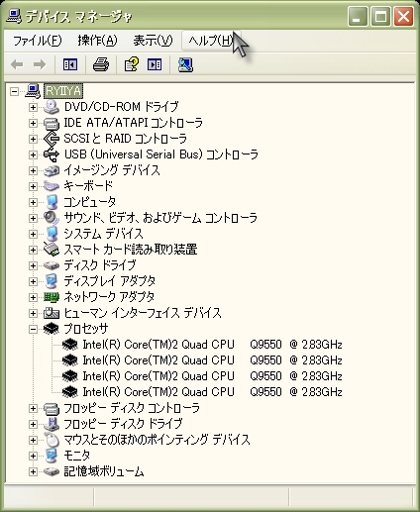The image size is (420, 512).
Task: Click the Print toolbar icon
Action: click(x=101, y=64)
